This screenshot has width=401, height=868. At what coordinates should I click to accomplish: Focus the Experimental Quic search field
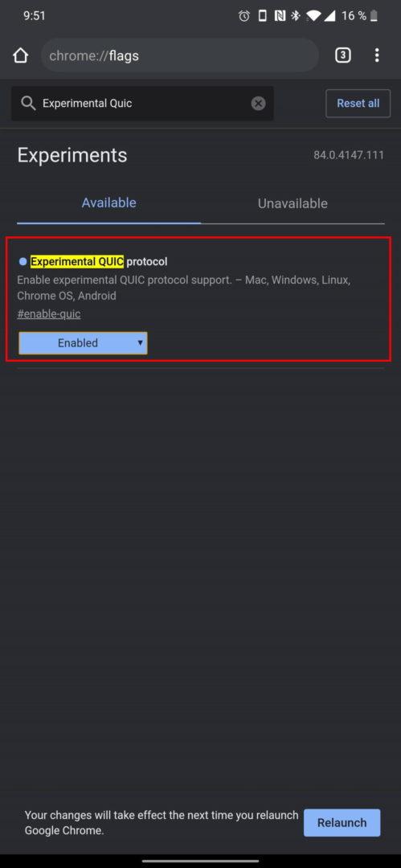pos(142,103)
